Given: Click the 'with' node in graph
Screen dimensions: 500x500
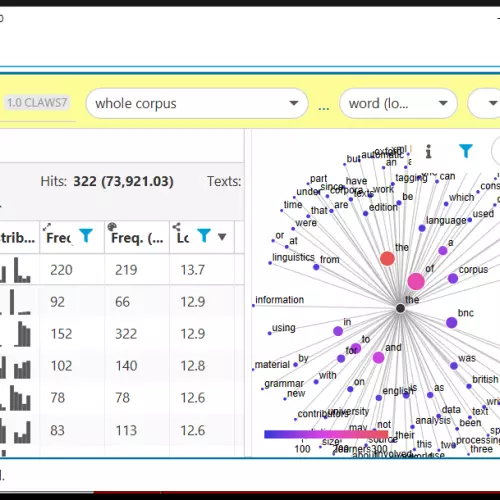Looking at the screenshot, I should tap(316, 382).
